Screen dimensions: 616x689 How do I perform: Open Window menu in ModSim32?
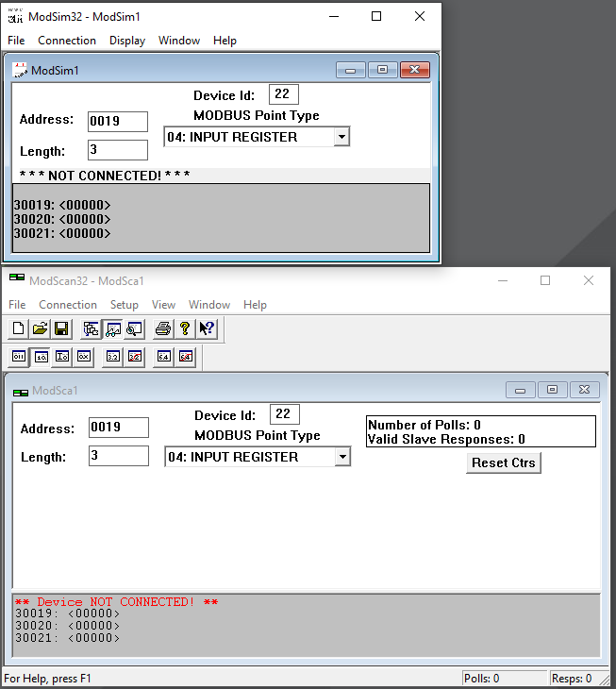179,41
